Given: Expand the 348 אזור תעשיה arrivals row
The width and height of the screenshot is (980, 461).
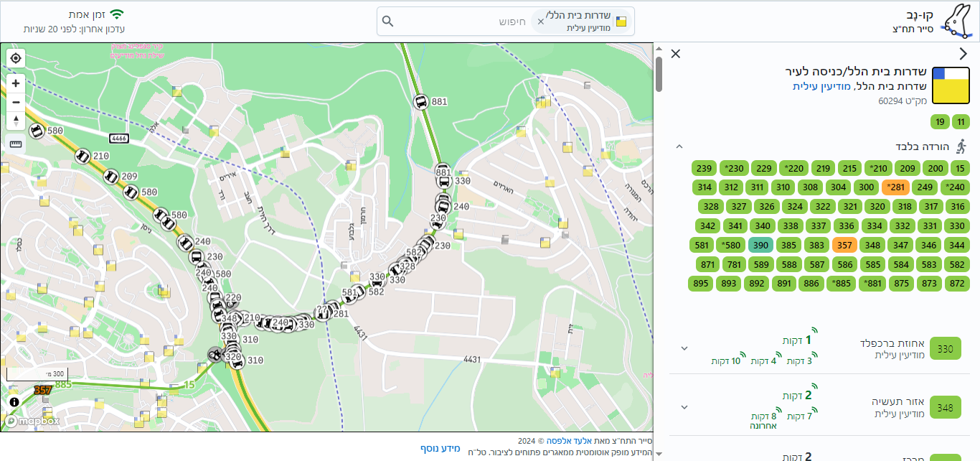Looking at the screenshot, I should [x=684, y=407].
